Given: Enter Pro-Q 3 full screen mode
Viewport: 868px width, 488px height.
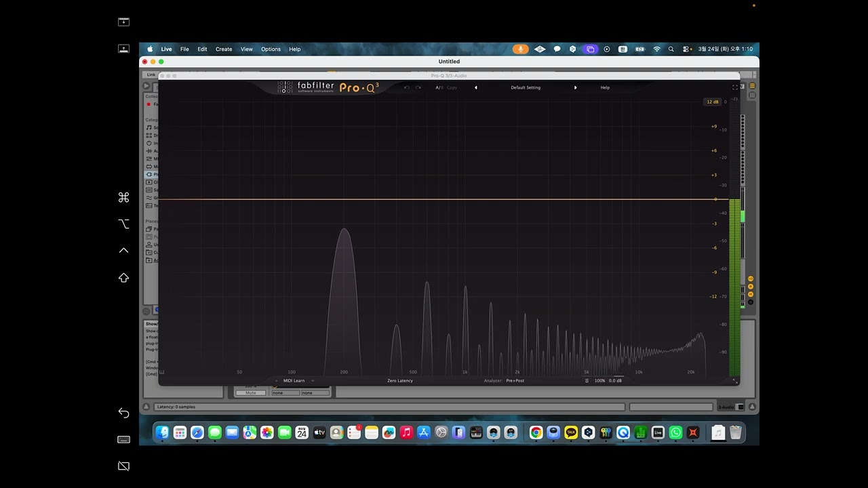Looking at the screenshot, I should pyautogui.click(x=735, y=87).
